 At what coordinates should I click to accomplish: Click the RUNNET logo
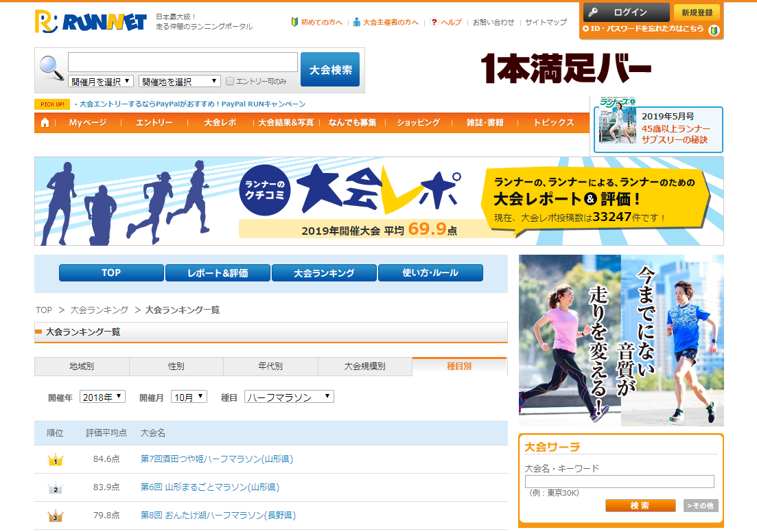point(91,21)
